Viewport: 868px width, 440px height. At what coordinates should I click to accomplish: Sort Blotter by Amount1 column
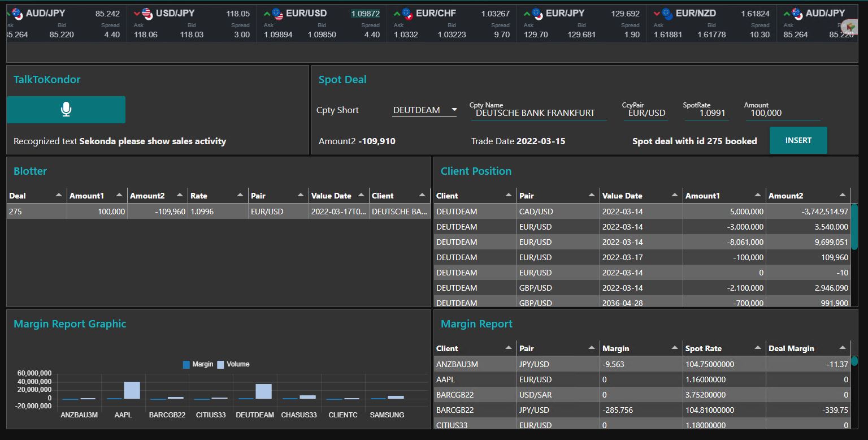(97, 196)
